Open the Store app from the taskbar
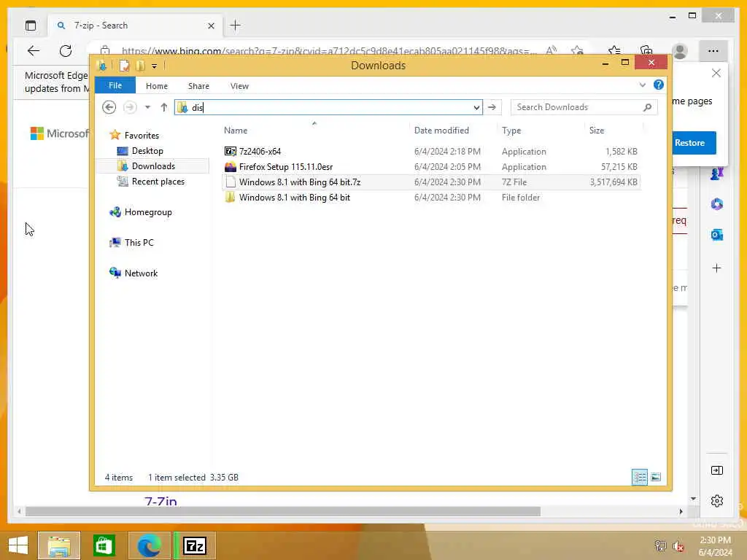The image size is (747, 560). tap(104, 545)
